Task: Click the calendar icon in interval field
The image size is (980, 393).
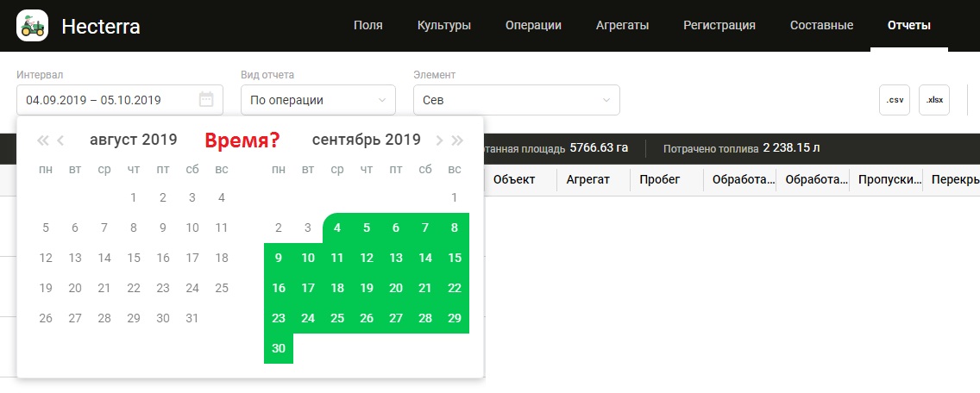Action: (206, 100)
